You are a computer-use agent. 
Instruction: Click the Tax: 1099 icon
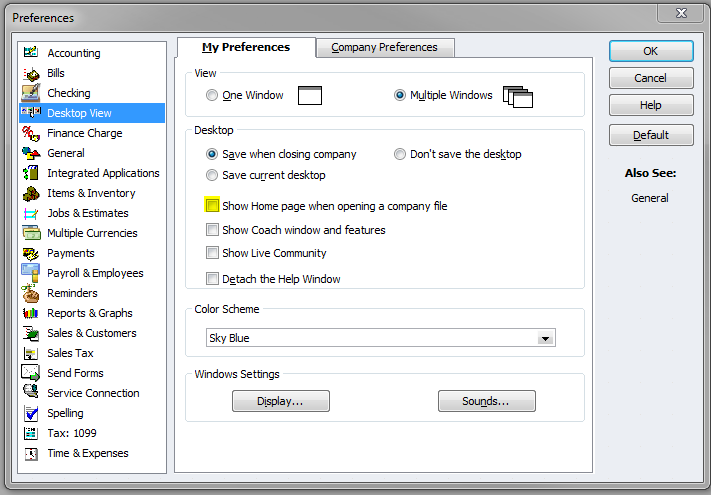point(31,433)
